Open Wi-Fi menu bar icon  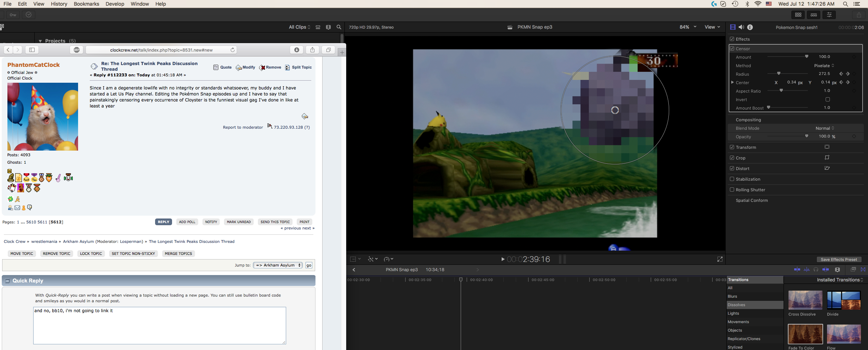coord(758,4)
